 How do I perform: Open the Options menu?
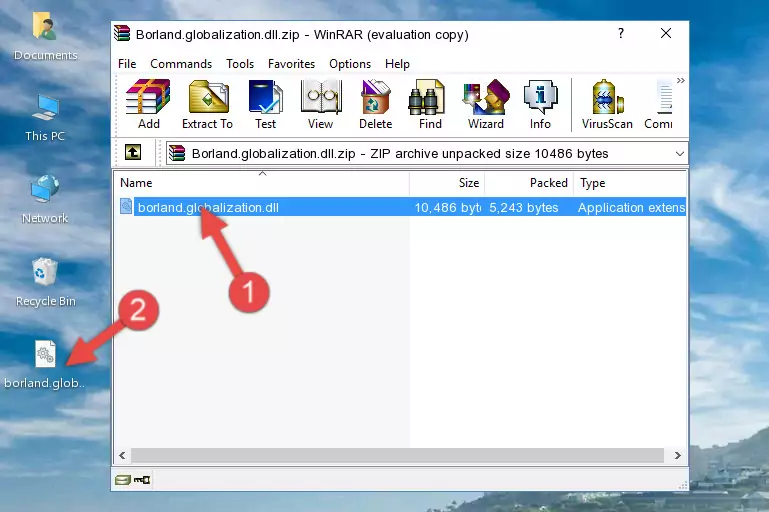(x=350, y=64)
